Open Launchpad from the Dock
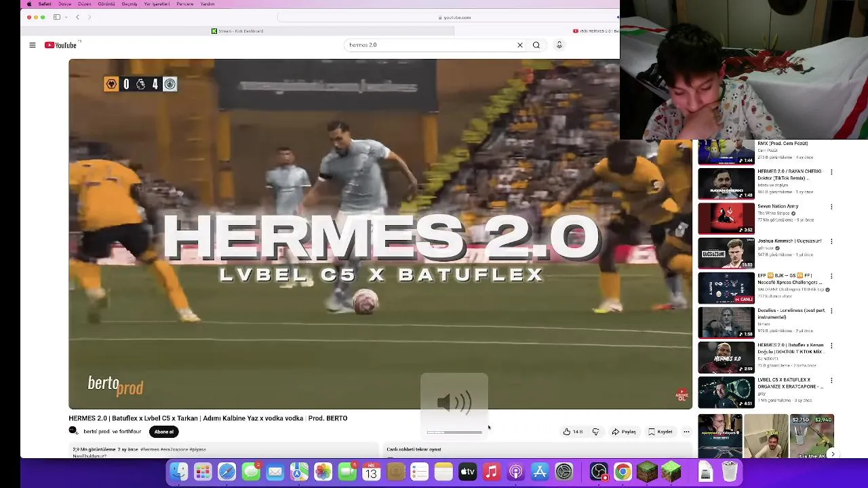The height and width of the screenshot is (488, 868). [203, 472]
